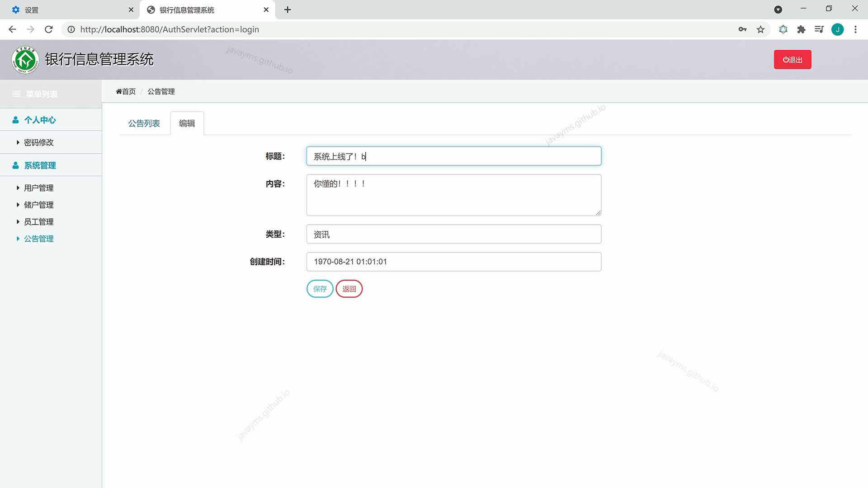Click into the 创建时间 input field
868x488 pixels.
pyautogui.click(x=453, y=262)
